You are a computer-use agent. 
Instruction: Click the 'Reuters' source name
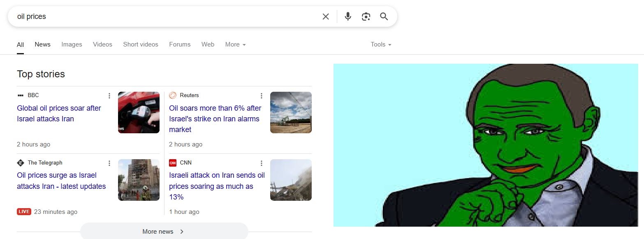[x=189, y=95]
